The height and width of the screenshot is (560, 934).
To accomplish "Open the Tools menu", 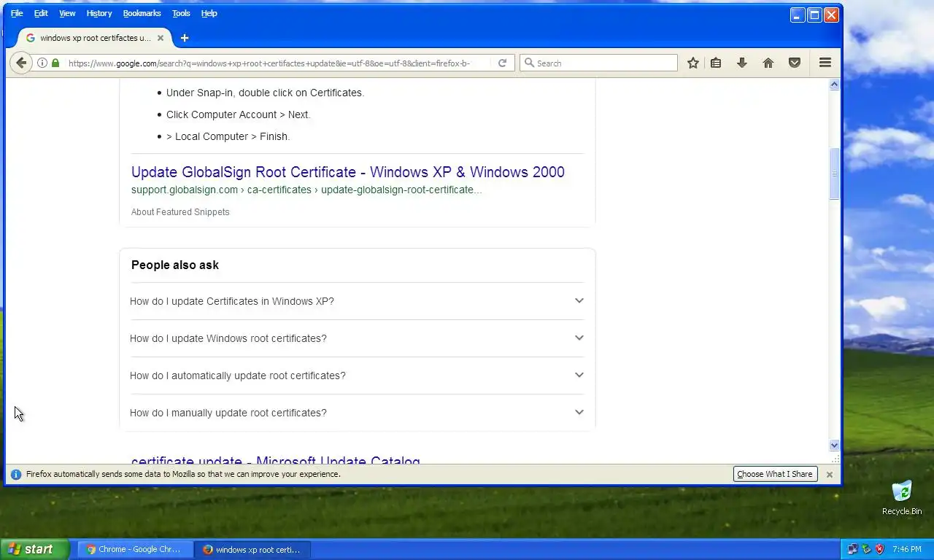I will [x=181, y=13].
